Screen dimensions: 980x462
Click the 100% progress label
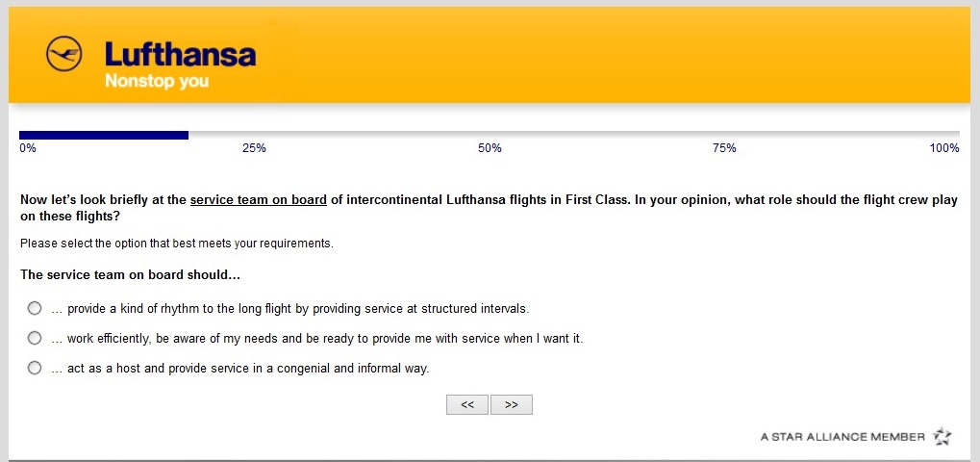[944, 148]
